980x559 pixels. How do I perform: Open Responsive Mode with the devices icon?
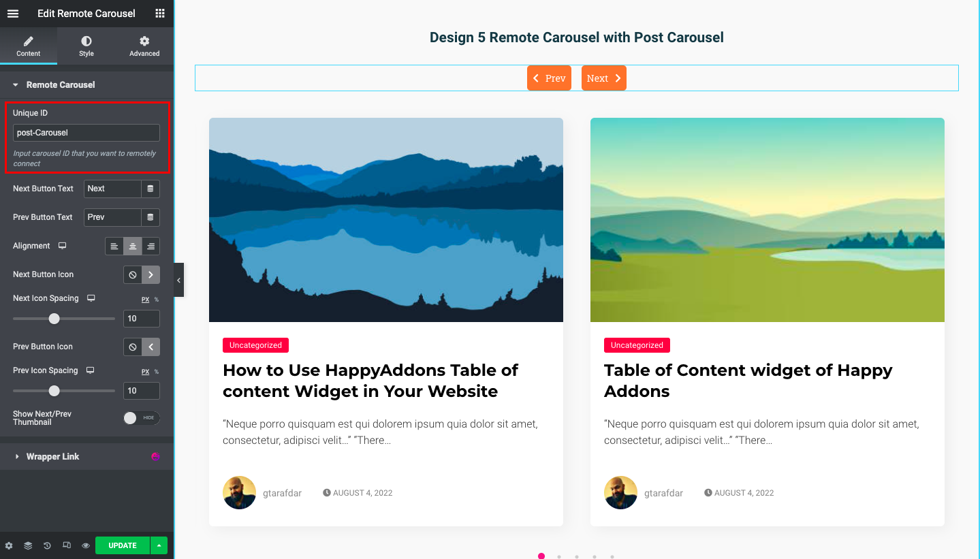click(x=65, y=545)
